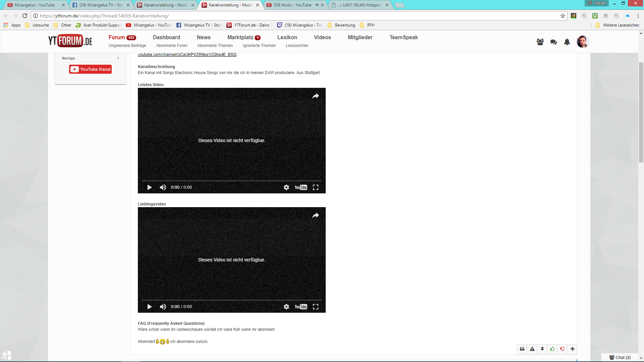Click progress bar of Letztes Video
This screenshot has height=362, width=644.
pos(231,181)
